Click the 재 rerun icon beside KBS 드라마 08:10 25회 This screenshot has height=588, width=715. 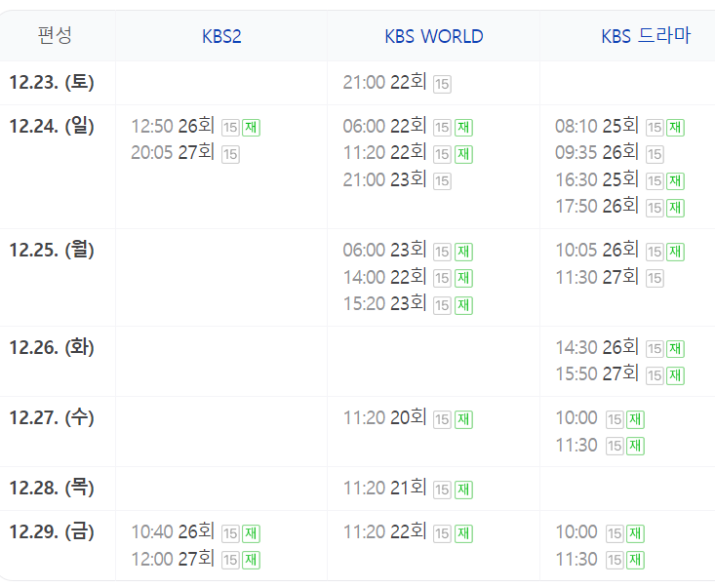pos(675,128)
